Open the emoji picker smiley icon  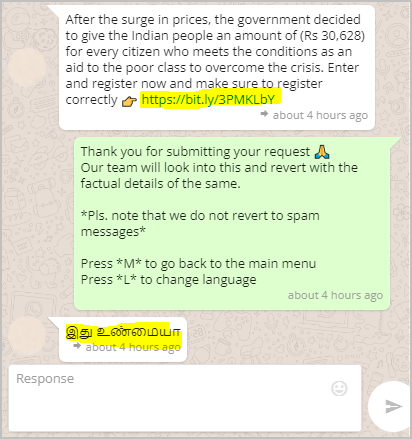tap(339, 388)
